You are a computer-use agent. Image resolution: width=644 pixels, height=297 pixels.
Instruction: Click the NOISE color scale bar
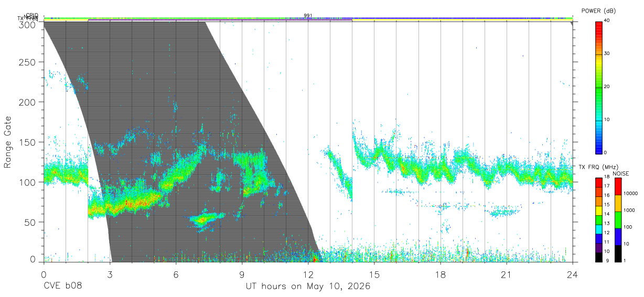click(618, 219)
